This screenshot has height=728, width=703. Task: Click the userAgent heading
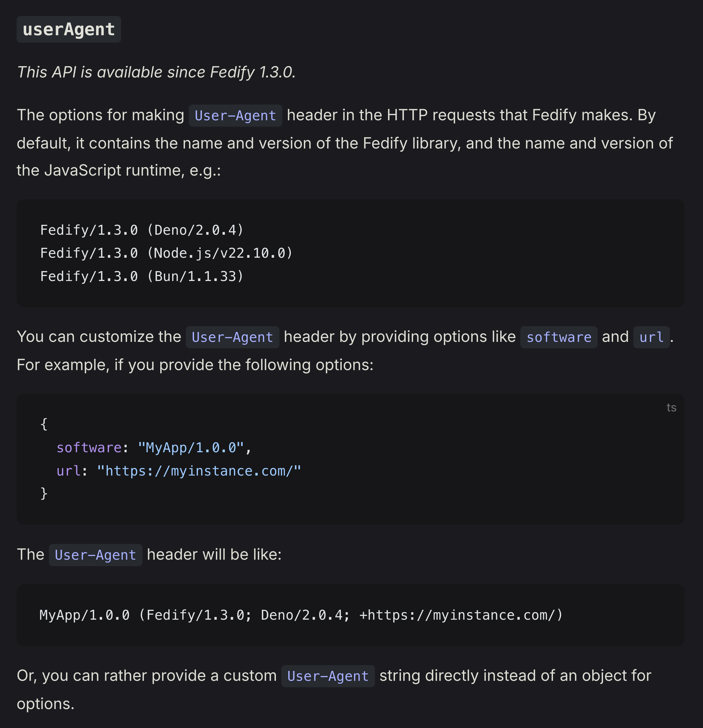tap(69, 29)
